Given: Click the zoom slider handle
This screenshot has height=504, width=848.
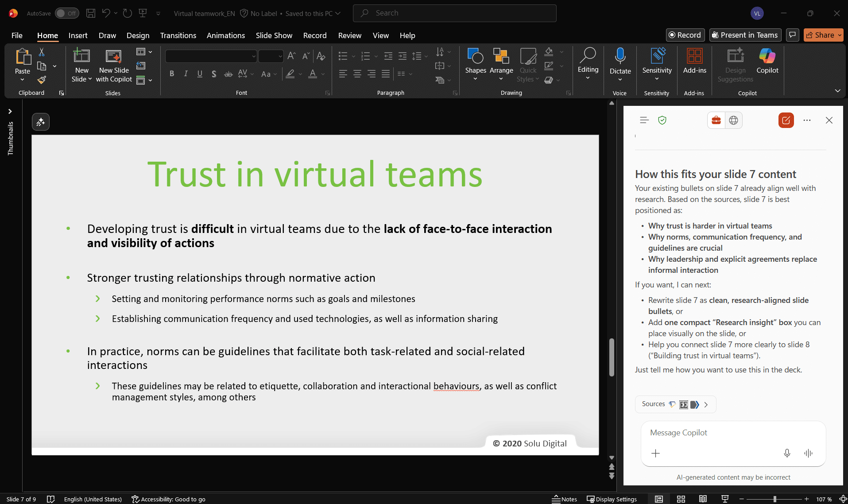Looking at the screenshot, I should [774, 499].
